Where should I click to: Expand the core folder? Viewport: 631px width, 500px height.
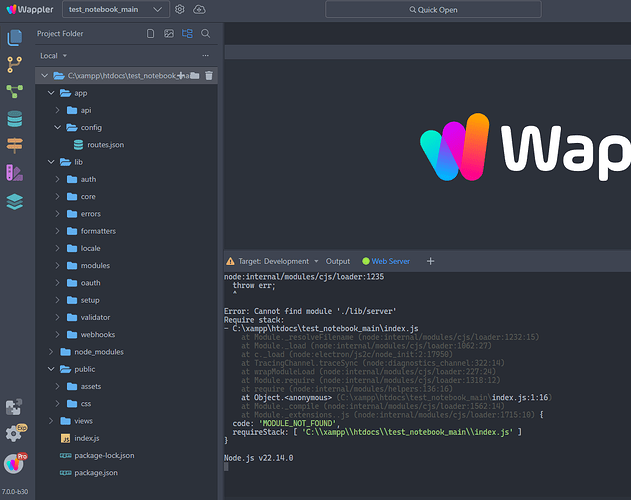(x=58, y=196)
